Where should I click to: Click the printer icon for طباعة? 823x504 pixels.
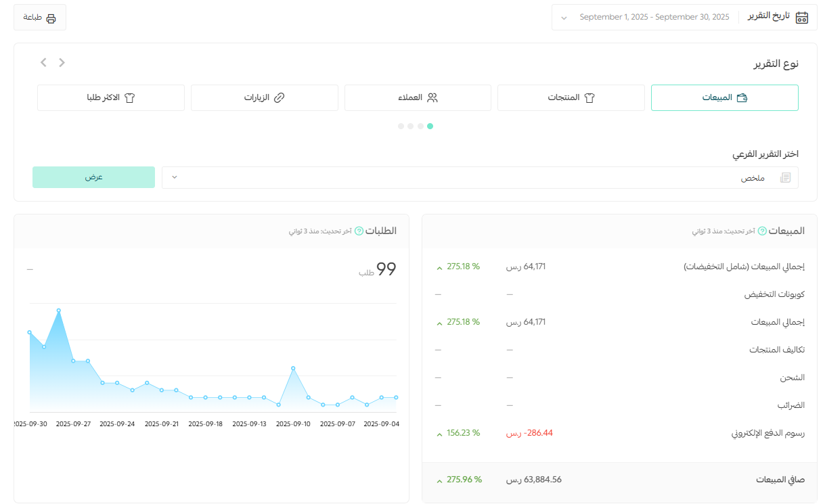pos(51,18)
